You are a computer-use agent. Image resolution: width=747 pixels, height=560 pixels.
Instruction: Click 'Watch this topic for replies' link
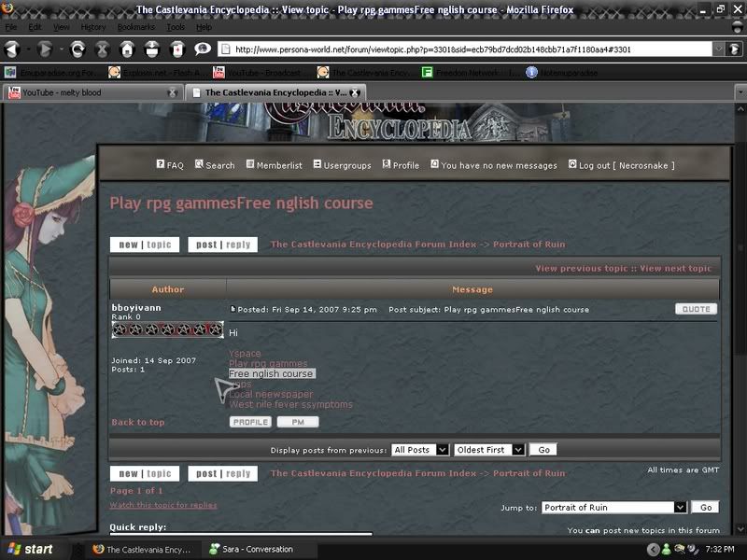pyautogui.click(x=163, y=505)
